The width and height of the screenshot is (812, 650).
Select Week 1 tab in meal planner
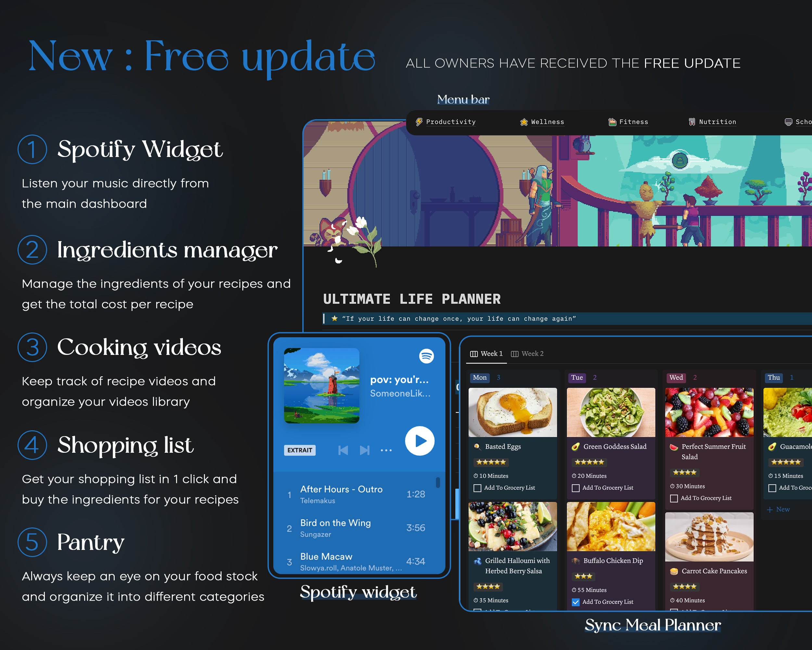point(488,354)
